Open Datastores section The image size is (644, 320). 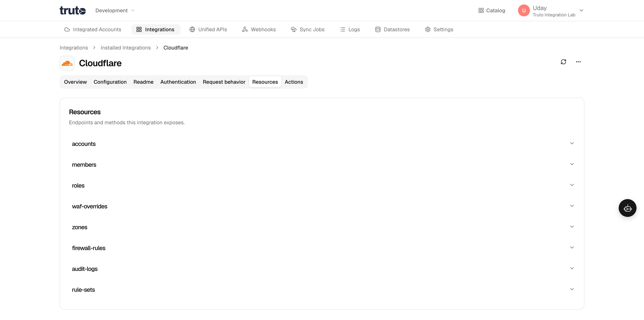point(392,29)
